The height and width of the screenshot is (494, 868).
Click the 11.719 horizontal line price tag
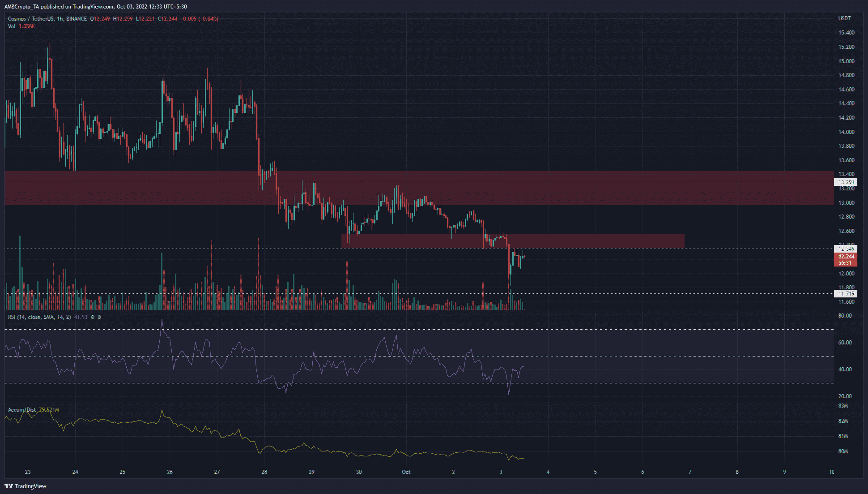(x=846, y=294)
